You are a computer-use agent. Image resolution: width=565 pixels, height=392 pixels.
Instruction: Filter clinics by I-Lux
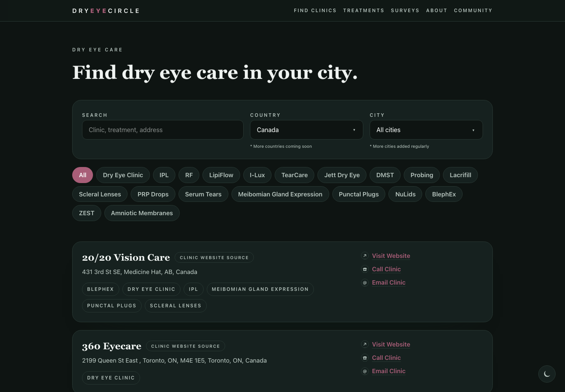(x=257, y=175)
